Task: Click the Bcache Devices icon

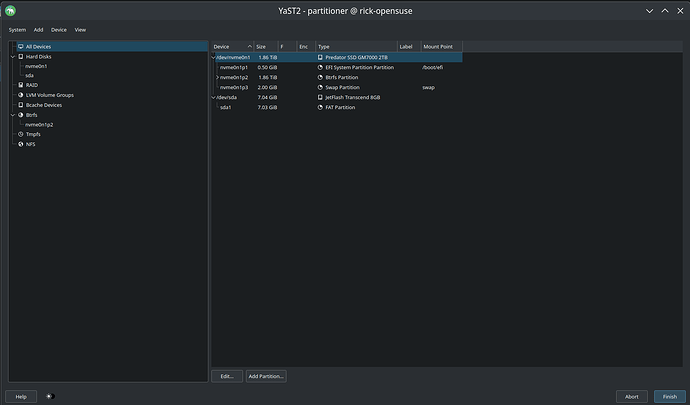Action: (21, 105)
